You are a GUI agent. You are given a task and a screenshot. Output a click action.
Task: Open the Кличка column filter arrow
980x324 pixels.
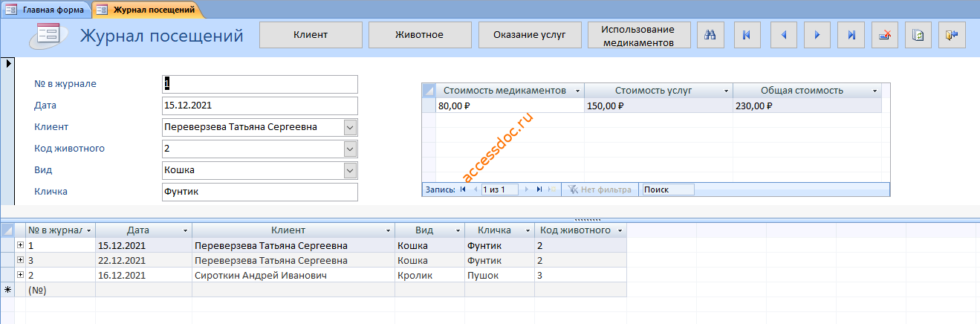(x=528, y=230)
